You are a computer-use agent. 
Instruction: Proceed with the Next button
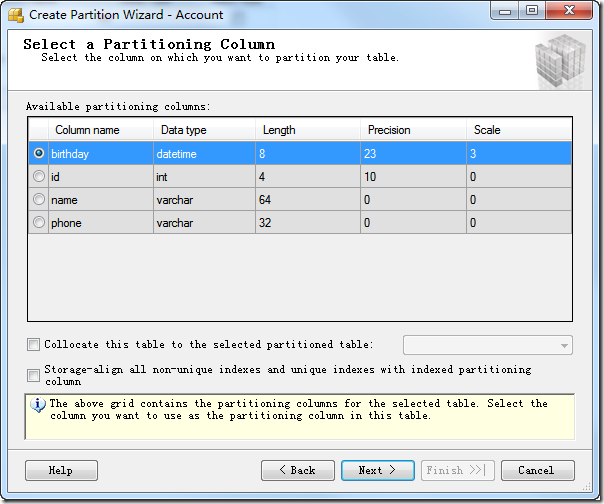coord(377,470)
